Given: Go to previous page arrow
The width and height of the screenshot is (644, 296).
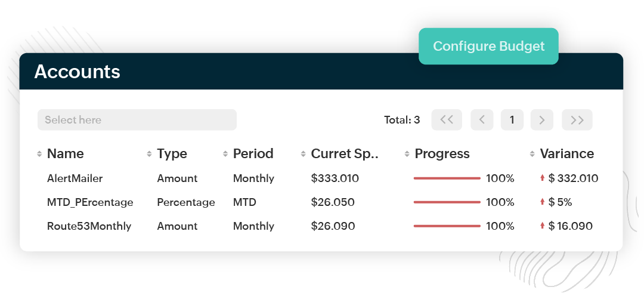Looking at the screenshot, I should (x=482, y=120).
